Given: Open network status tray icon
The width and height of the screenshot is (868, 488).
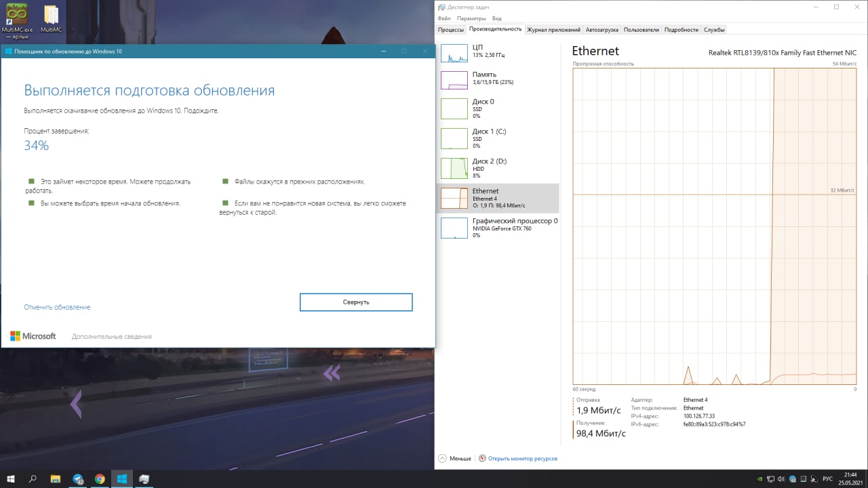Looking at the screenshot, I should point(772,479).
